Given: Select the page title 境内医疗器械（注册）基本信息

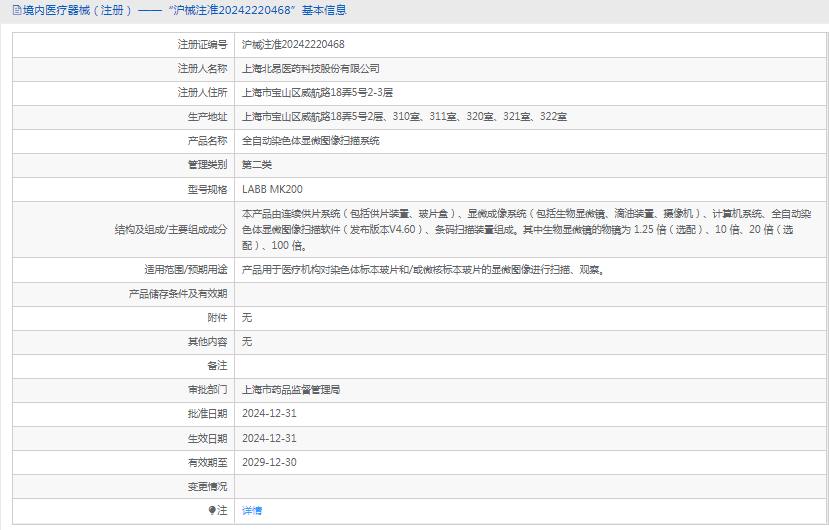Looking at the screenshot, I should pos(185,10).
